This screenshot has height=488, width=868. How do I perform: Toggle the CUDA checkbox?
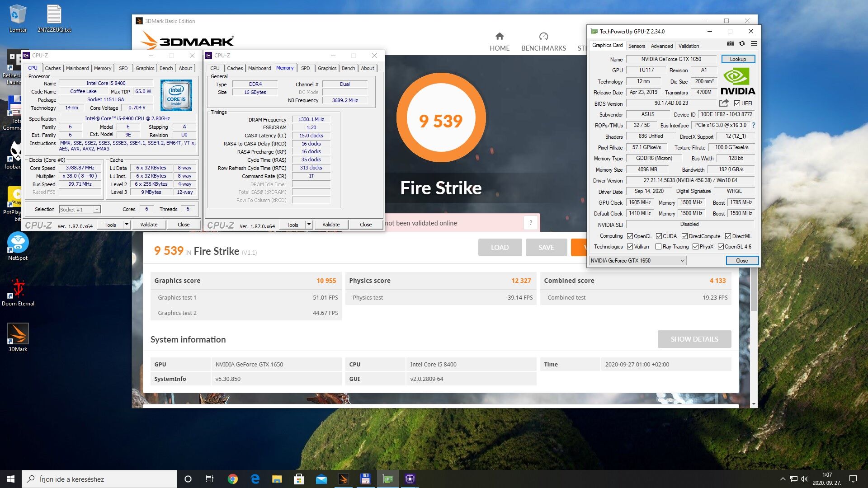click(x=659, y=236)
